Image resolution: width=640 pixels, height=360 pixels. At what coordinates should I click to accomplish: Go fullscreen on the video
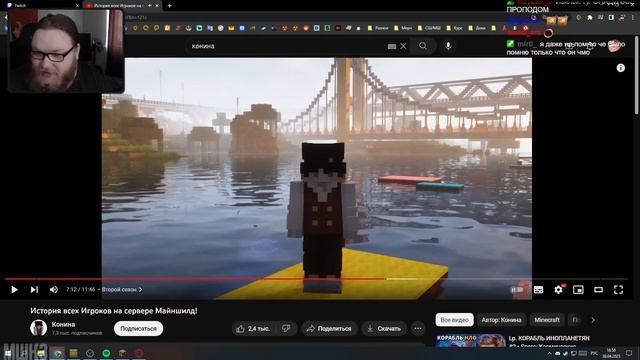[x=618, y=289]
